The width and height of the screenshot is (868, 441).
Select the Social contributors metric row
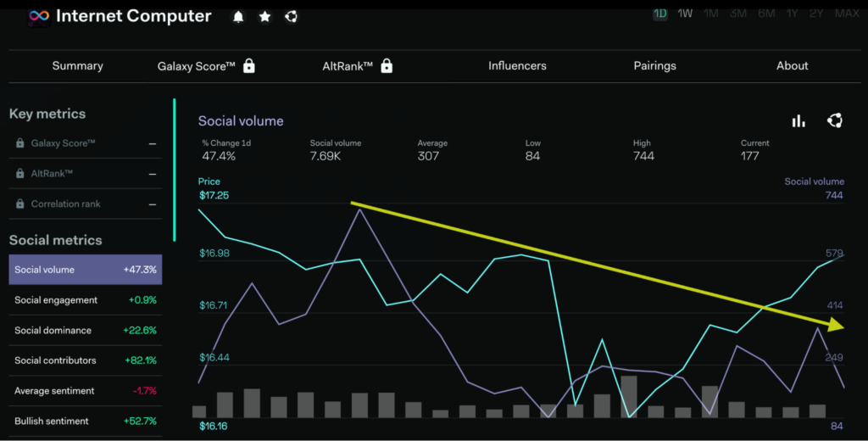pos(86,360)
